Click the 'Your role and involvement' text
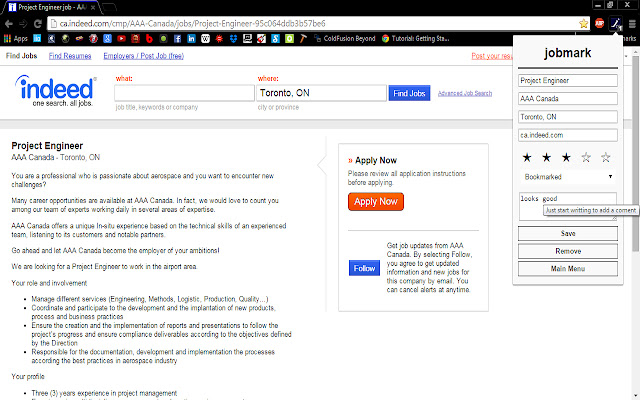 click(49, 283)
